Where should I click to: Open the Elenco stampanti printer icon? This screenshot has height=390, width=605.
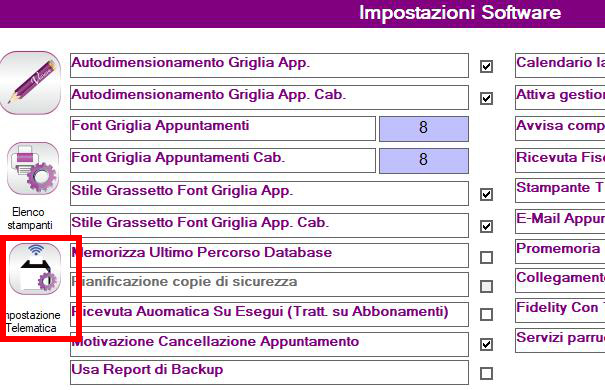33,169
